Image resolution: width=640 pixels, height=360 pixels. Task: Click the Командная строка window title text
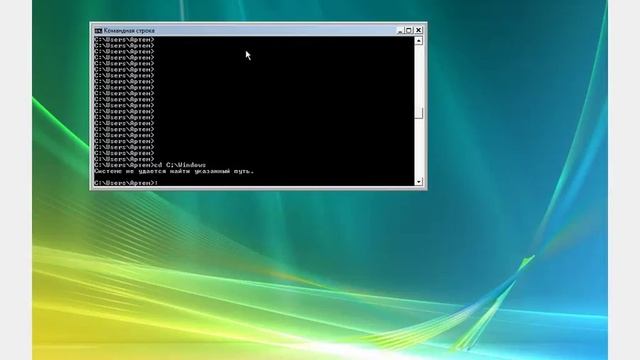coord(129,31)
